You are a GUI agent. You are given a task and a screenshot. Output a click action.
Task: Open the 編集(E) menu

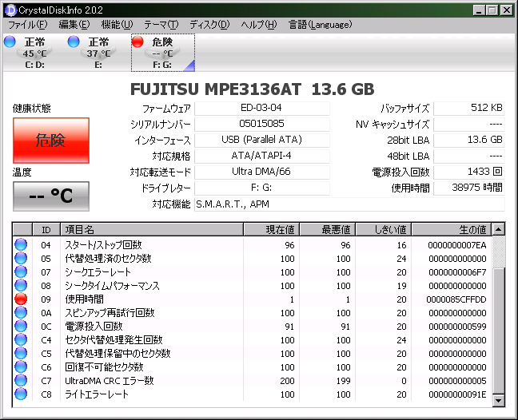74,25
